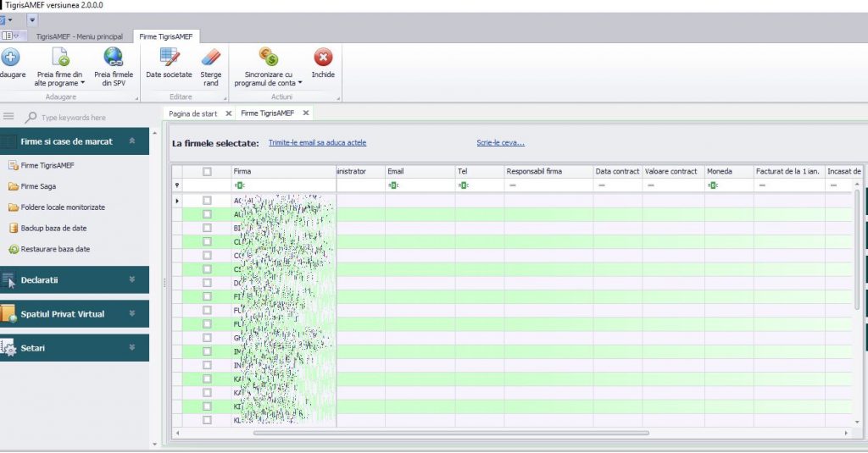Check the box for the CS row
This screenshot has height=453, width=868.
pyautogui.click(x=207, y=268)
